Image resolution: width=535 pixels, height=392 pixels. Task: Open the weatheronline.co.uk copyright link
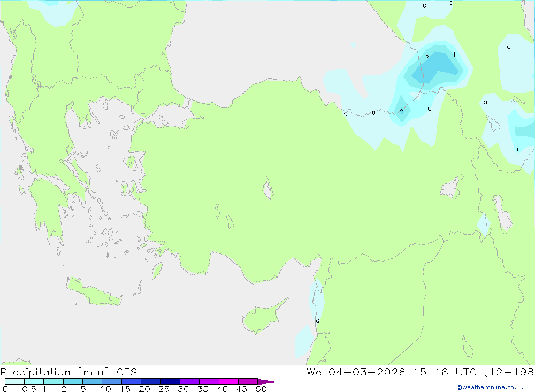pyautogui.click(x=490, y=387)
